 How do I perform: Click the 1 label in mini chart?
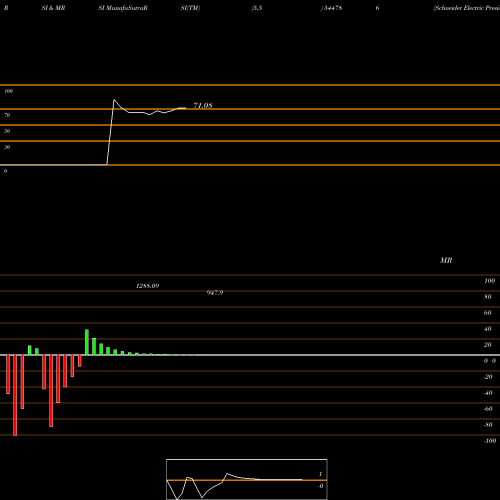tap(320, 474)
